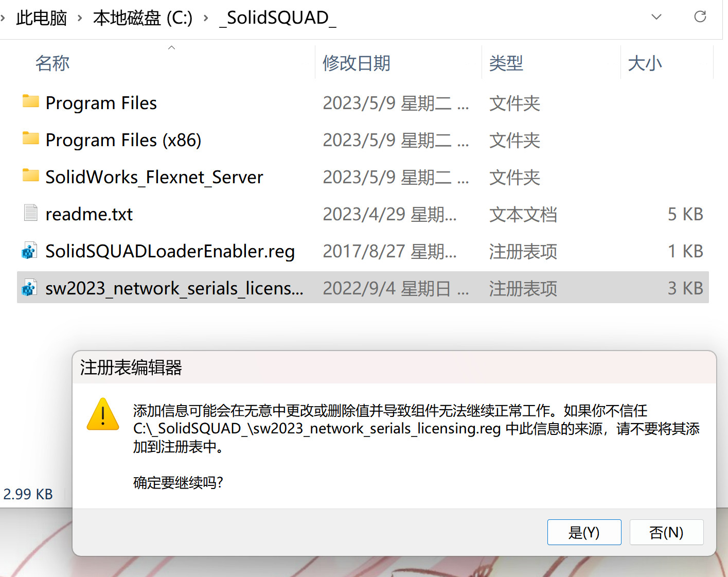Sort files by 修改日期 column header

click(x=356, y=63)
